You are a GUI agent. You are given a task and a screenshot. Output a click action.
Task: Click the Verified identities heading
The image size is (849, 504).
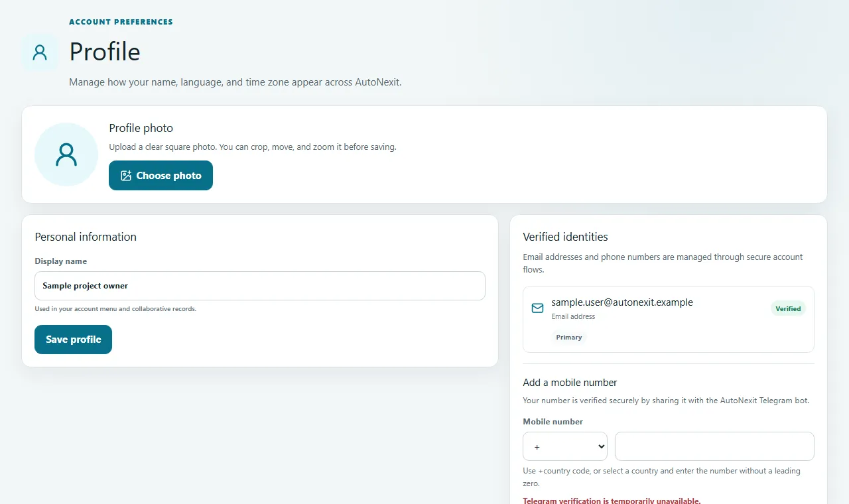[565, 237]
